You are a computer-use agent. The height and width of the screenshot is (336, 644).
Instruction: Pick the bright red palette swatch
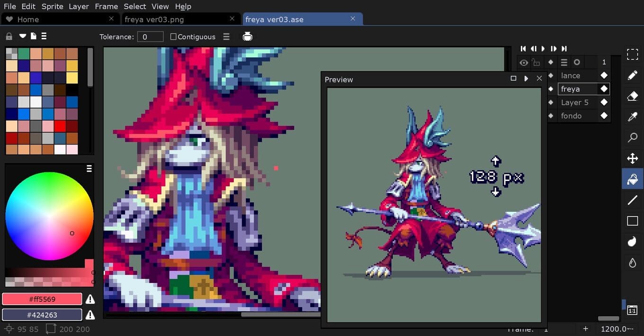click(x=60, y=126)
